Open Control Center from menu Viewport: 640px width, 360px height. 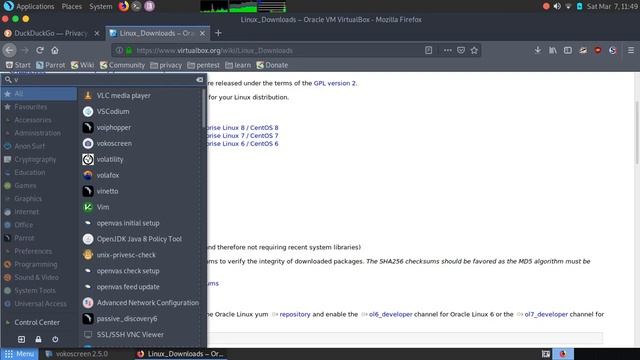click(x=38, y=322)
